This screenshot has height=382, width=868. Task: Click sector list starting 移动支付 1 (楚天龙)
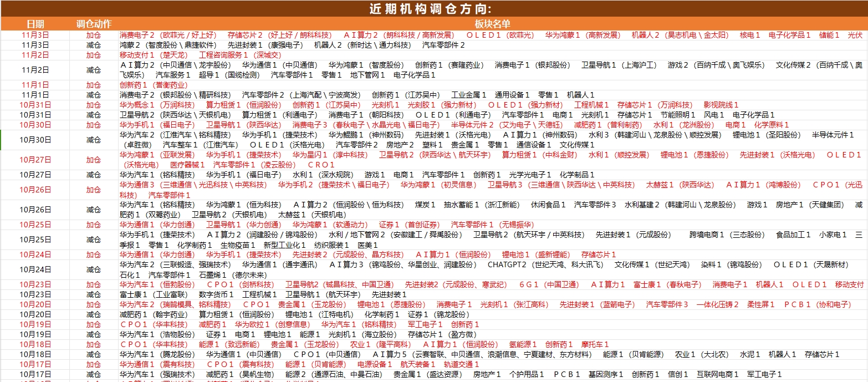coord(201,55)
